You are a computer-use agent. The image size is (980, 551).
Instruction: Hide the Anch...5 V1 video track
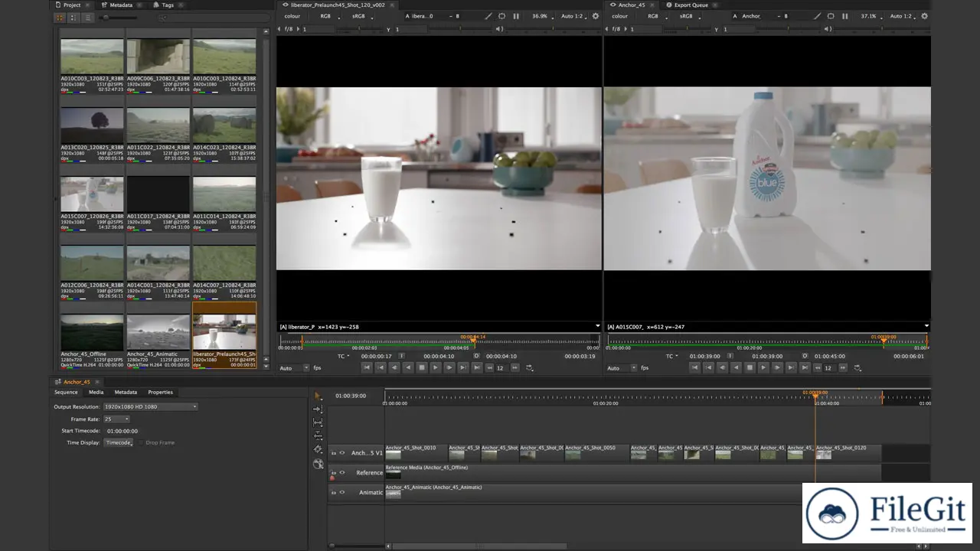tap(342, 453)
